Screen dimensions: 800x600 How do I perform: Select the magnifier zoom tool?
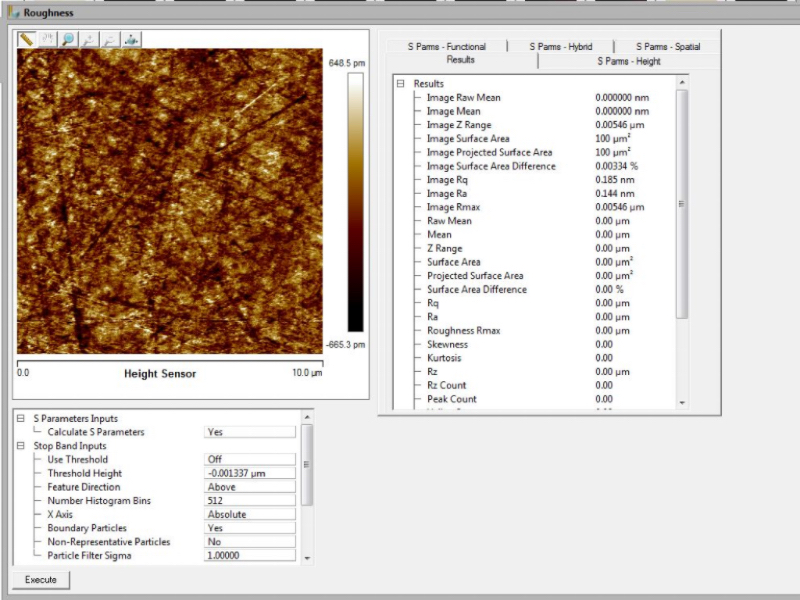point(68,39)
